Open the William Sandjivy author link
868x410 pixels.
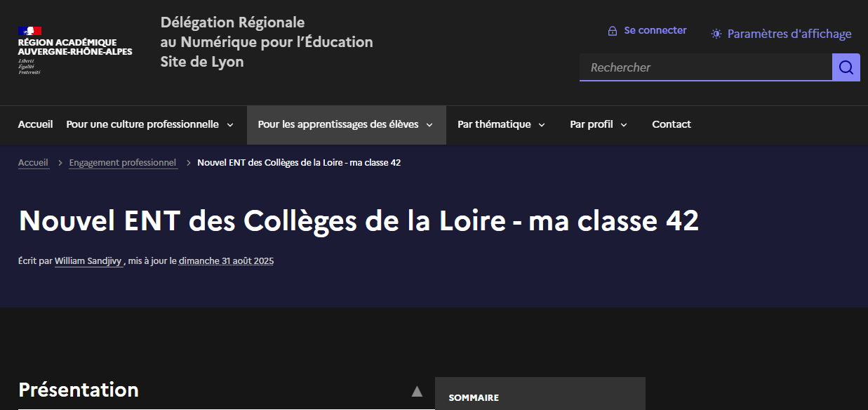point(87,260)
